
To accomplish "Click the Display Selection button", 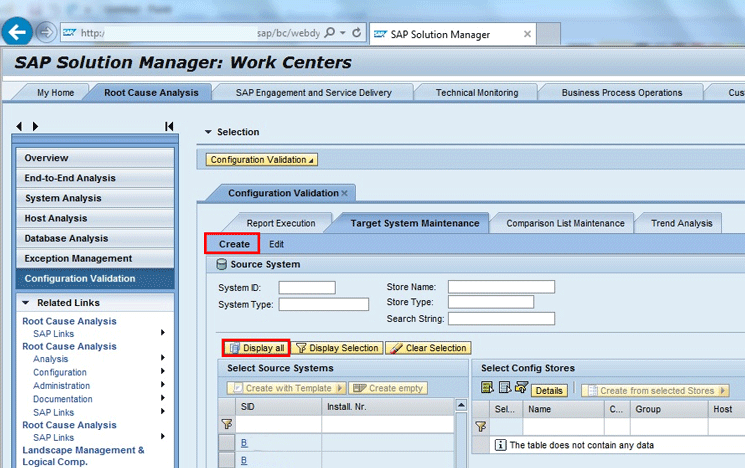I will click(337, 348).
